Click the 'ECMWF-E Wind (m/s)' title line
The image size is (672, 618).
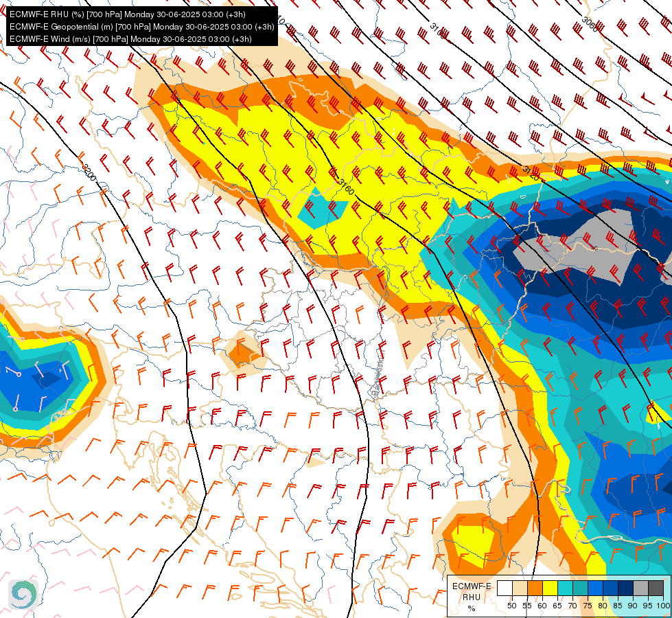[130, 39]
